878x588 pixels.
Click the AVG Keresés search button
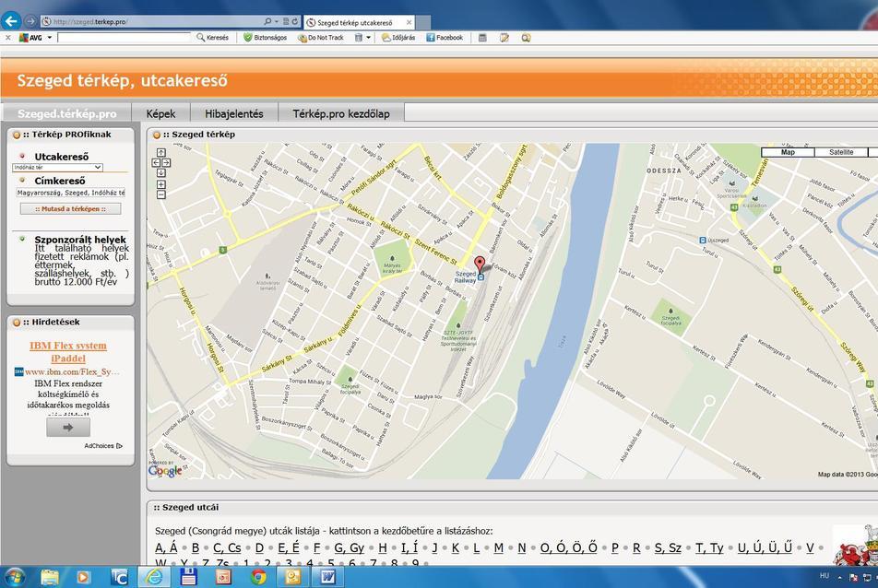(x=212, y=38)
